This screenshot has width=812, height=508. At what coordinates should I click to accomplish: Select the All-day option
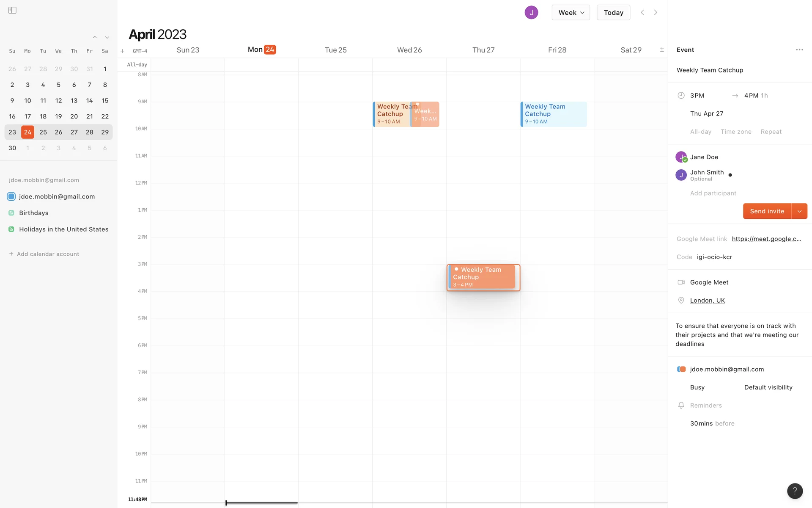(x=700, y=132)
